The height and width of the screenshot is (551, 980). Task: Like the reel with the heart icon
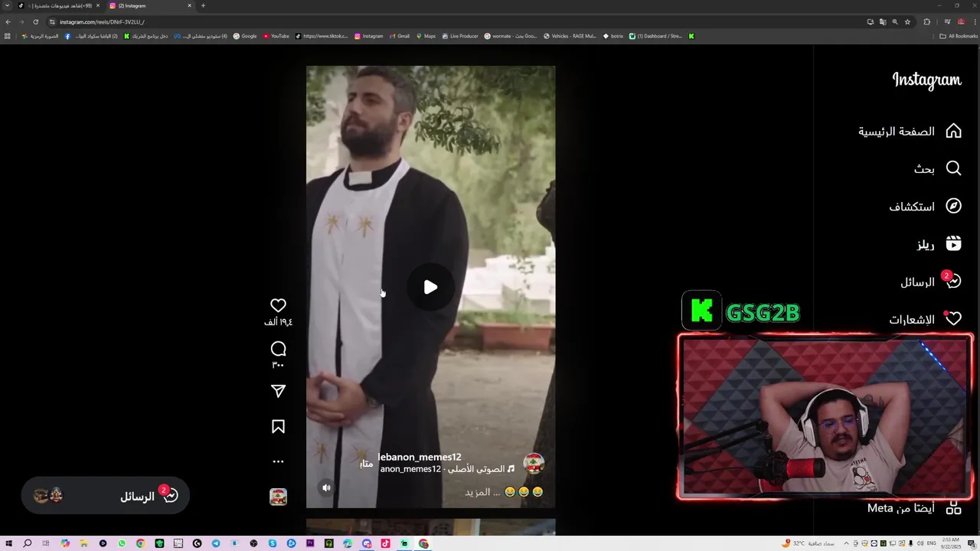[279, 305]
